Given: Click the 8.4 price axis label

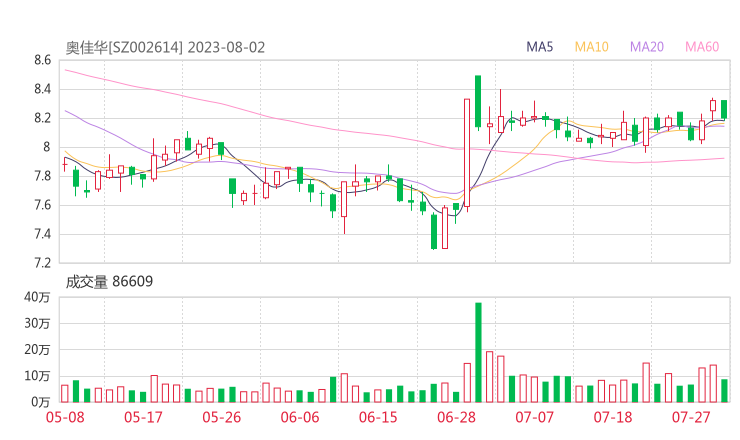Looking at the screenshot, I should pyautogui.click(x=42, y=89).
